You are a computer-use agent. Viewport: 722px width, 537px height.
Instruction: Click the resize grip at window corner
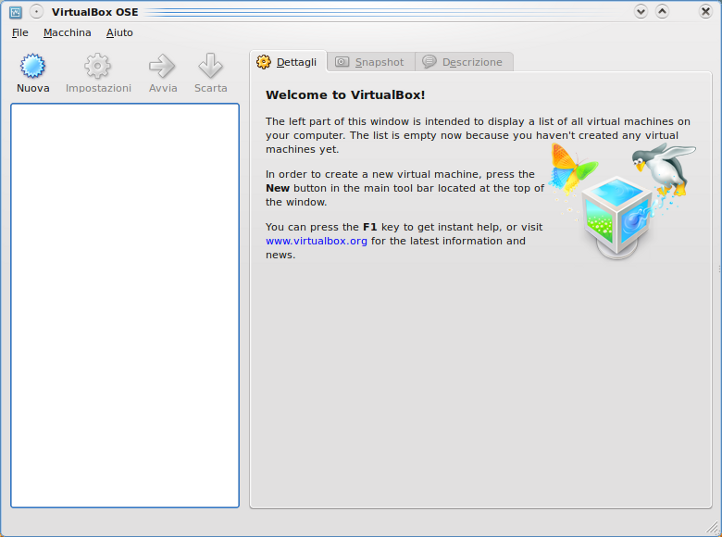click(x=712, y=528)
